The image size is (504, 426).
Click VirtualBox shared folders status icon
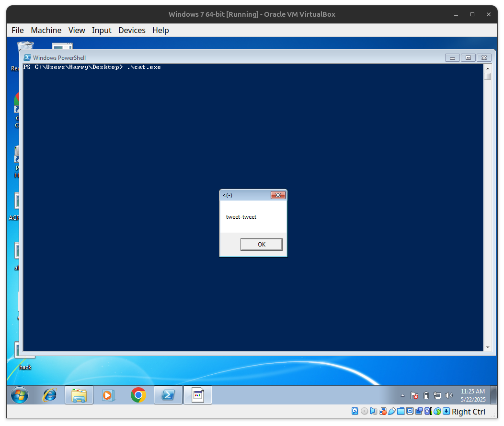(401, 411)
